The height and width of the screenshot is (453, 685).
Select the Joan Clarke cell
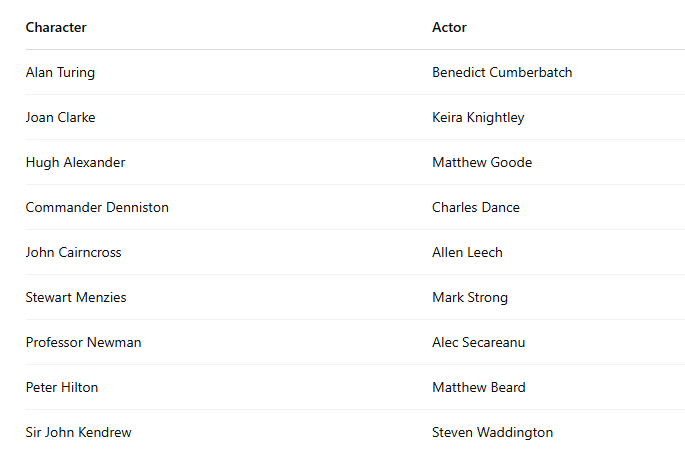click(x=61, y=118)
